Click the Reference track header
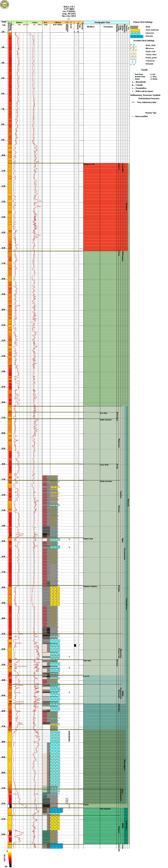This screenshot has width=168, height=868. (x=19, y=22)
